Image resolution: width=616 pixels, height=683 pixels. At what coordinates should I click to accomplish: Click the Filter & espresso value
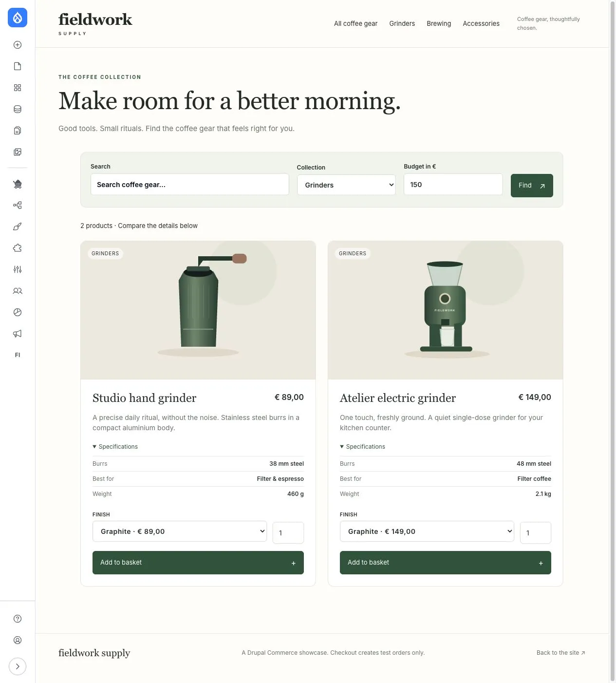pyautogui.click(x=280, y=479)
